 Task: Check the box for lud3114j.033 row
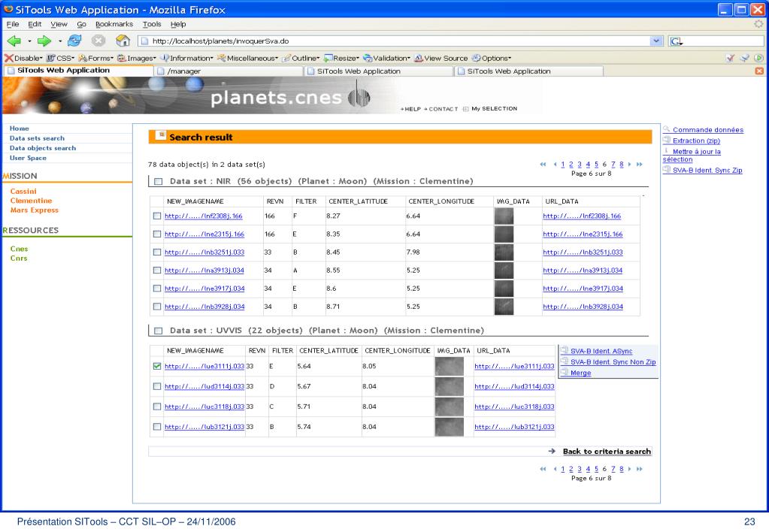coord(157,386)
